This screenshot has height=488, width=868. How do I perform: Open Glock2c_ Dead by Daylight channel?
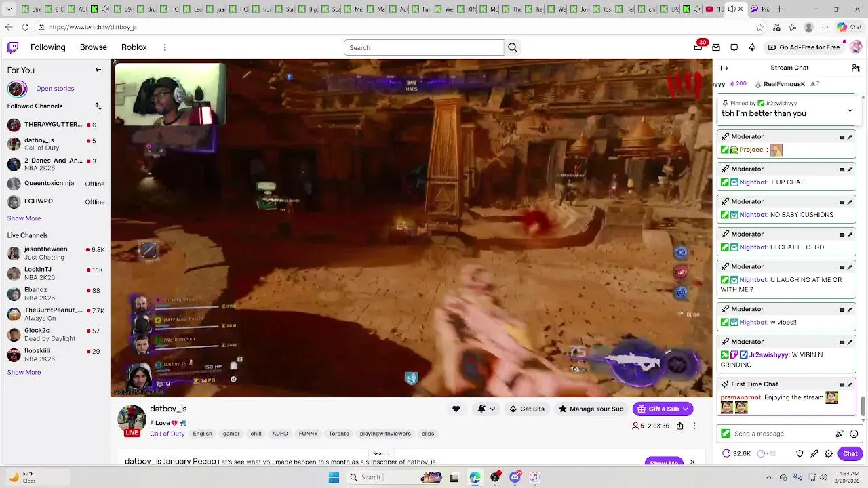tap(56, 334)
